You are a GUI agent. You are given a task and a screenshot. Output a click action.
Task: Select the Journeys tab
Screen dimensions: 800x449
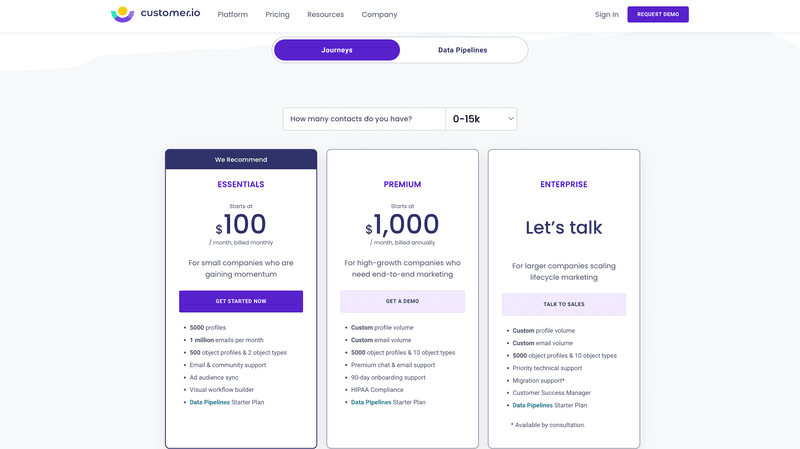337,50
